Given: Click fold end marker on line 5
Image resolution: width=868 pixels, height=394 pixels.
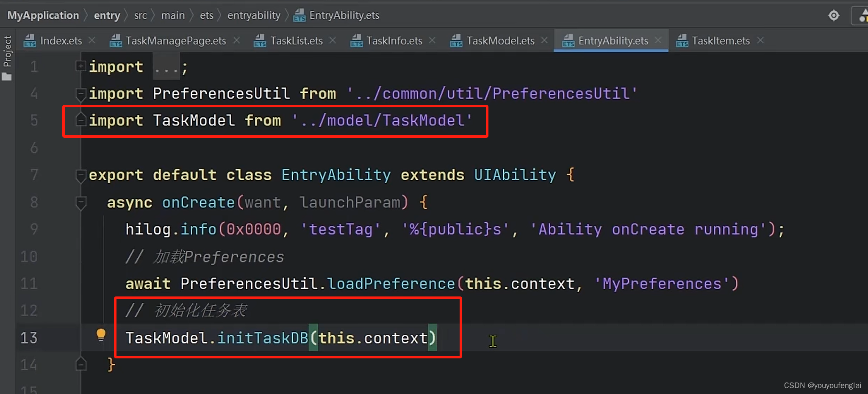Looking at the screenshot, I should (80, 120).
